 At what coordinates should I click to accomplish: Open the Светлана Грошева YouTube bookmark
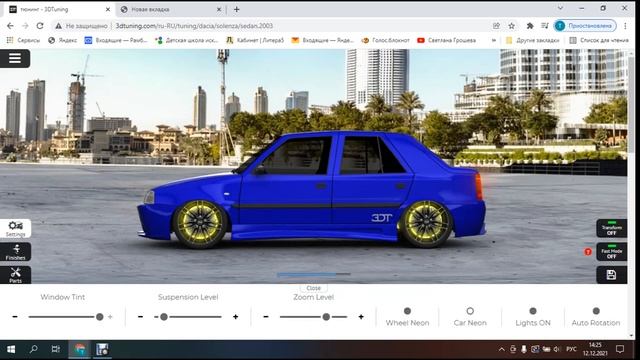coord(447,40)
